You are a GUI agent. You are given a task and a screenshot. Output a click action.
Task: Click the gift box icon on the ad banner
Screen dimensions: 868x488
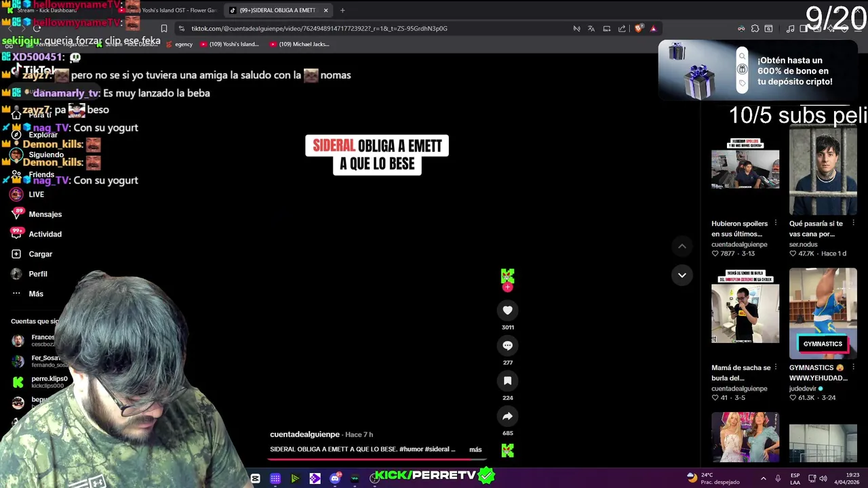742,70
